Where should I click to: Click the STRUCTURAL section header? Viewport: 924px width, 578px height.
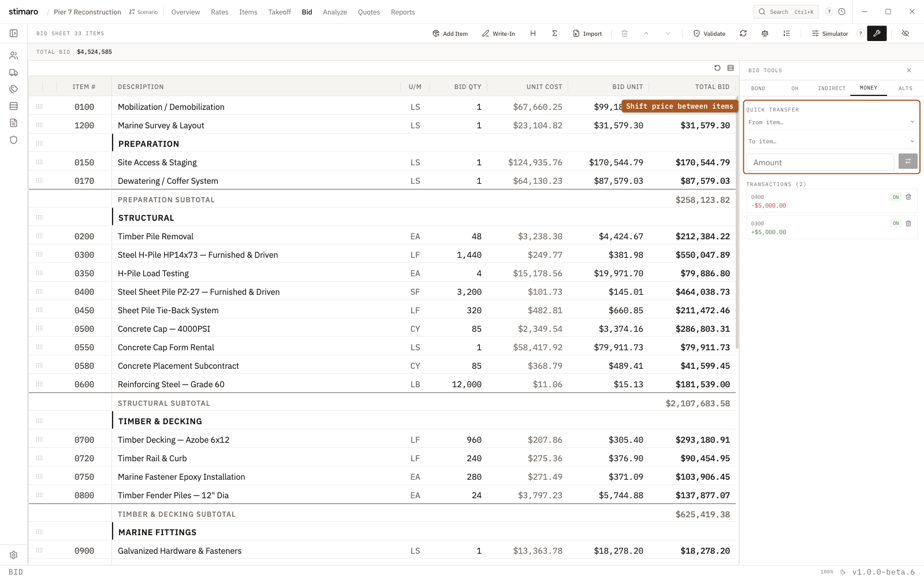click(x=146, y=218)
